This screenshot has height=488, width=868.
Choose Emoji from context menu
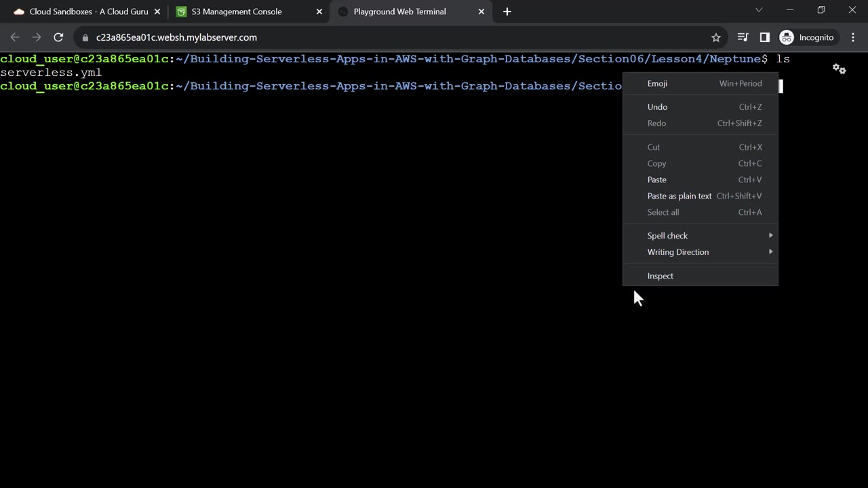coord(701,83)
